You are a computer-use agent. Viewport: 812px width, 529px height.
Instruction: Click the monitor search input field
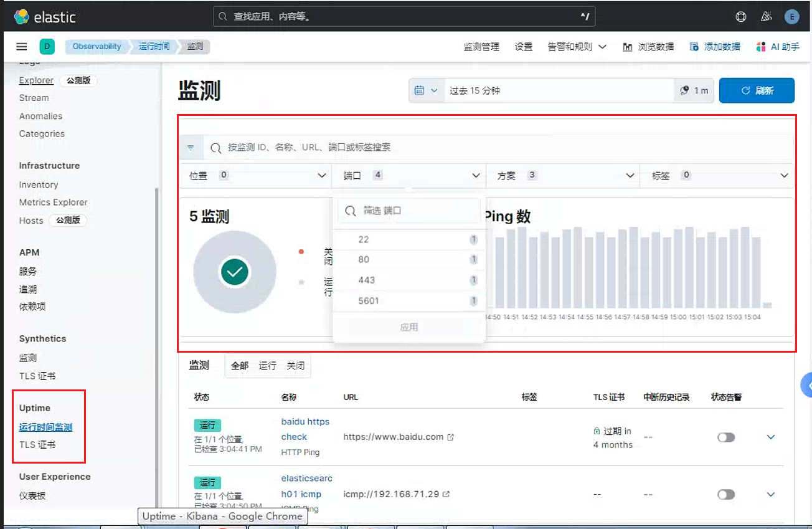coord(498,148)
